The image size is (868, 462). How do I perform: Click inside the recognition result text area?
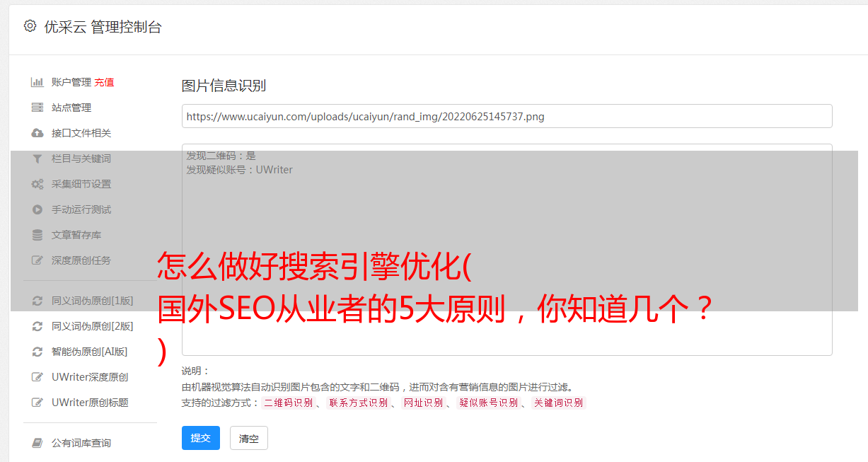point(507,249)
